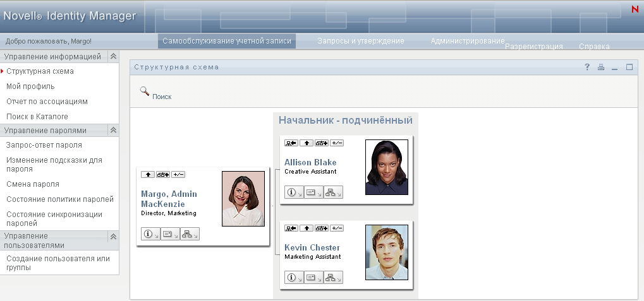The width and height of the screenshot is (644, 301).
Task: Open Allison Blake's info icon
Action: click(294, 192)
